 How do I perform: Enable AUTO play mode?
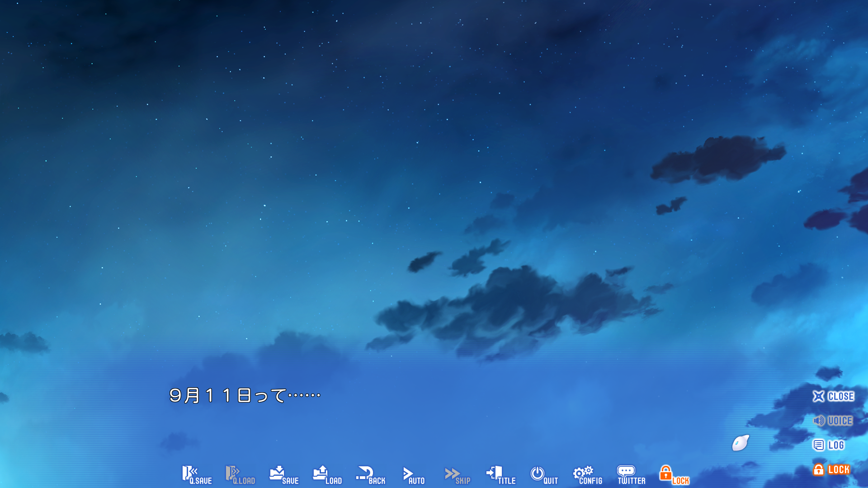click(x=413, y=475)
